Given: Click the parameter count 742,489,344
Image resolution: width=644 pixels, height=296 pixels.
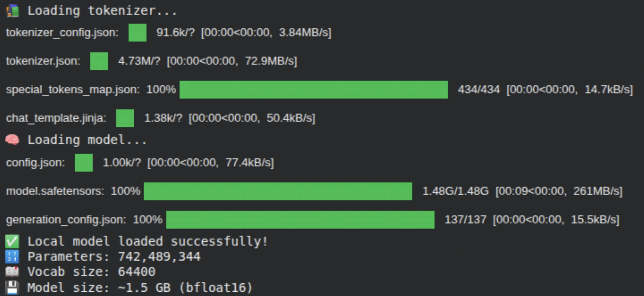Looking at the screenshot, I should (x=159, y=257).
